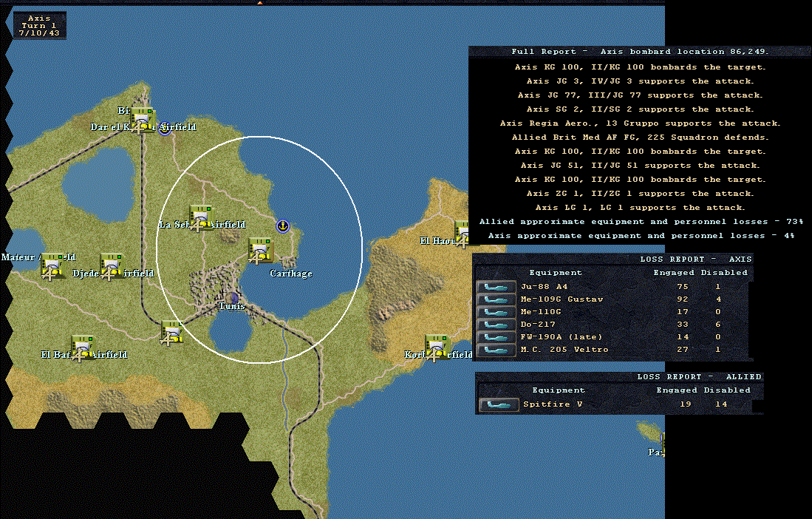Select the unit on La Sebala Airfield
Image resolution: width=812 pixels, height=519 pixels.
tap(201, 217)
